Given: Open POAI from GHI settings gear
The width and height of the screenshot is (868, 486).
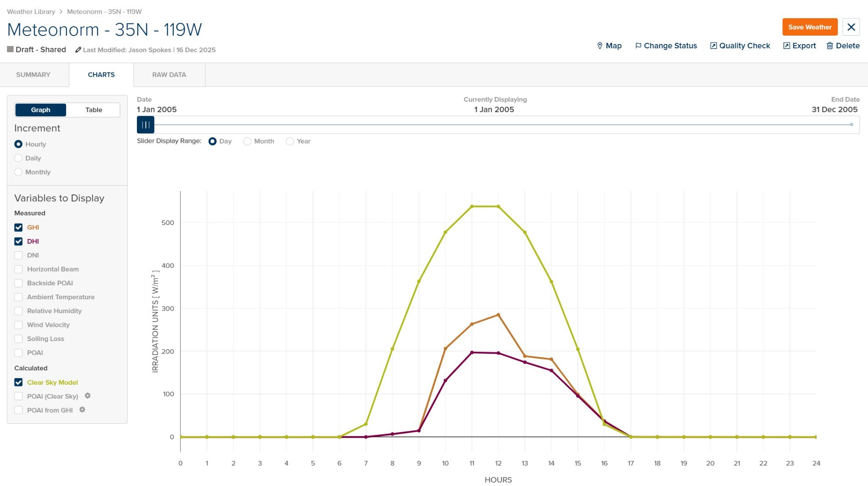Looking at the screenshot, I should click(x=82, y=410).
